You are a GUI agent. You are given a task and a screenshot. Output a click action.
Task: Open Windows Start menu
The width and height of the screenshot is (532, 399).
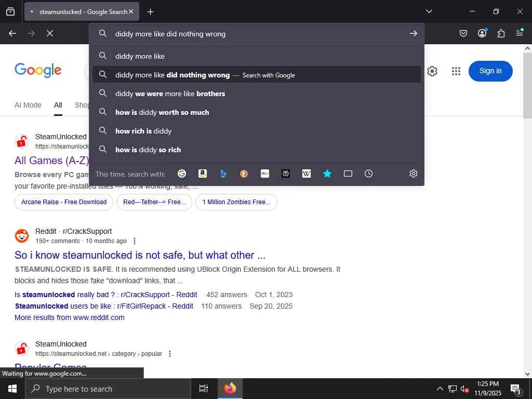pyautogui.click(x=12, y=389)
